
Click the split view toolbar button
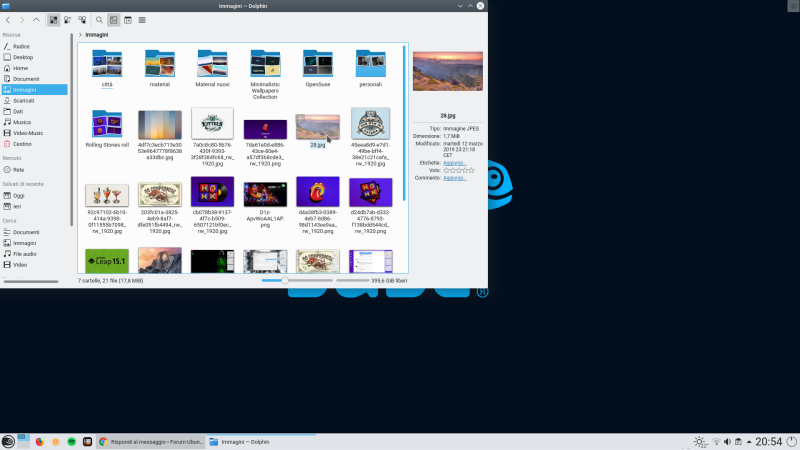[x=128, y=20]
